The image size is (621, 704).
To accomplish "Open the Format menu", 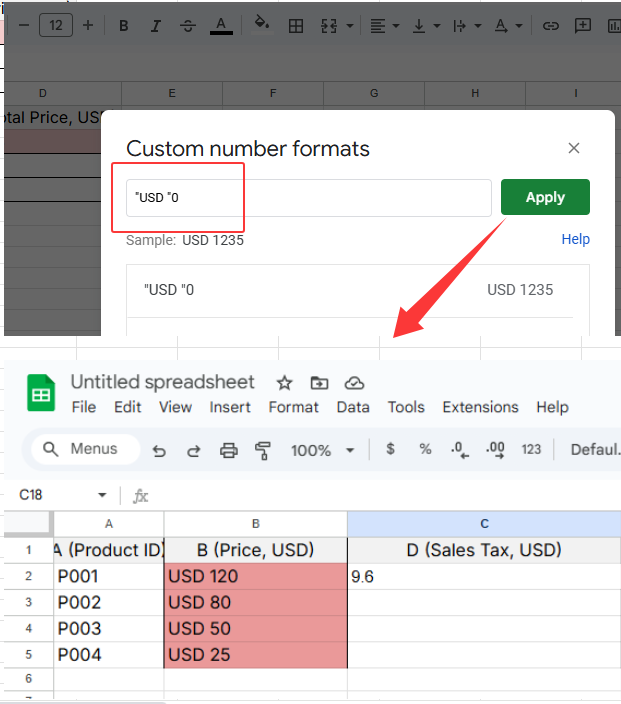I will (x=294, y=407).
